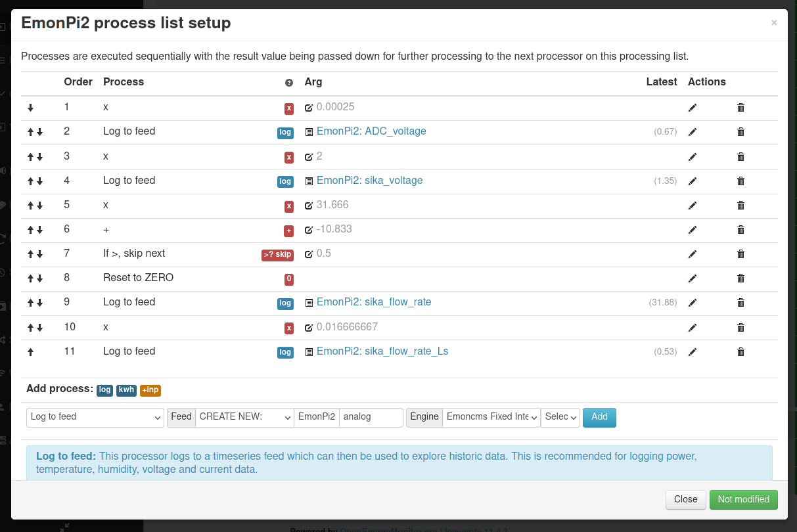Edit the -10.833 addition process

pyautogui.click(x=692, y=230)
